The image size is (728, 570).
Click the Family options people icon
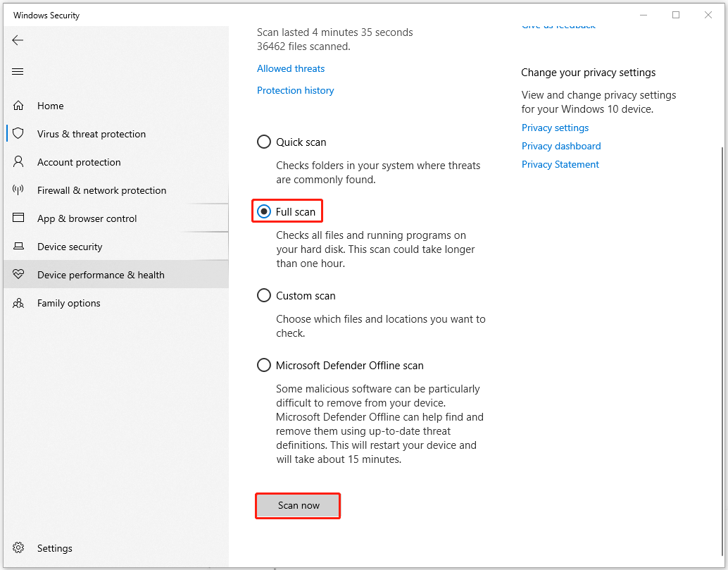18,303
